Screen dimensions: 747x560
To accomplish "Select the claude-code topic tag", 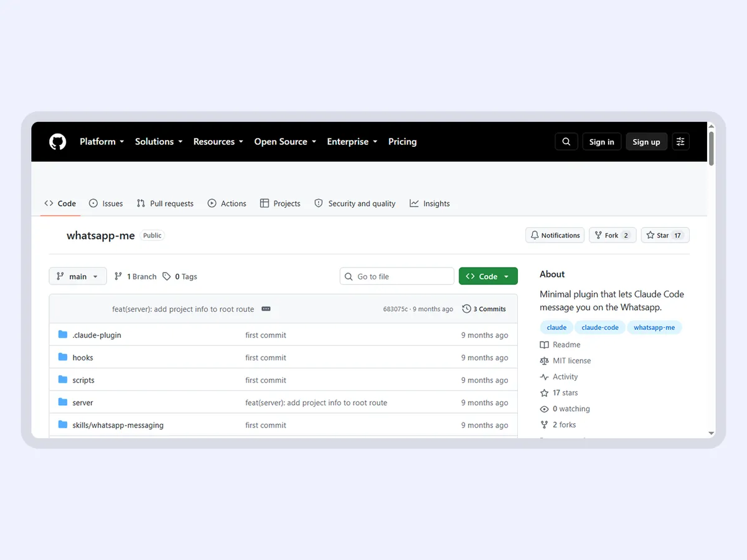I will click(x=600, y=327).
